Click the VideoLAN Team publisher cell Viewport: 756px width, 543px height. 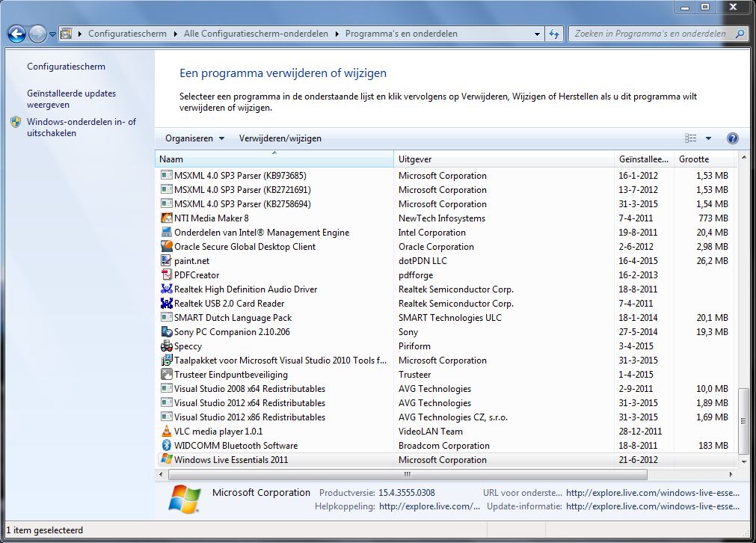click(x=431, y=432)
